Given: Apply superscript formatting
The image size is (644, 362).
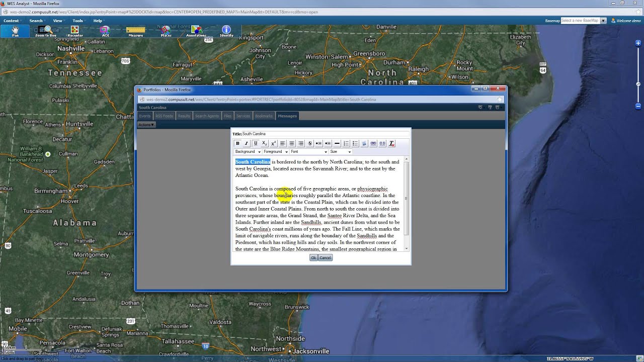Looking at the screenshot, I should [x=274, y=143].
